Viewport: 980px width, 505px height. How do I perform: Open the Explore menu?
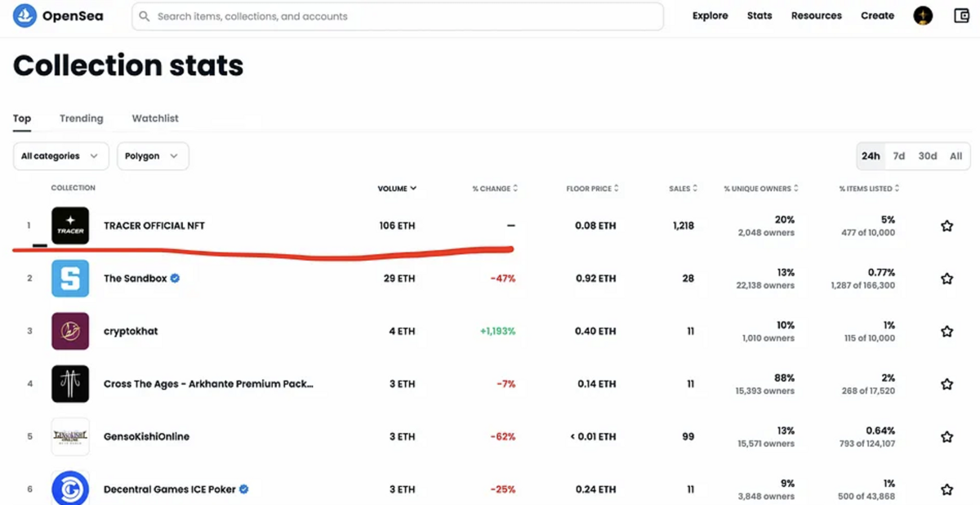click(x=710, y=16)
